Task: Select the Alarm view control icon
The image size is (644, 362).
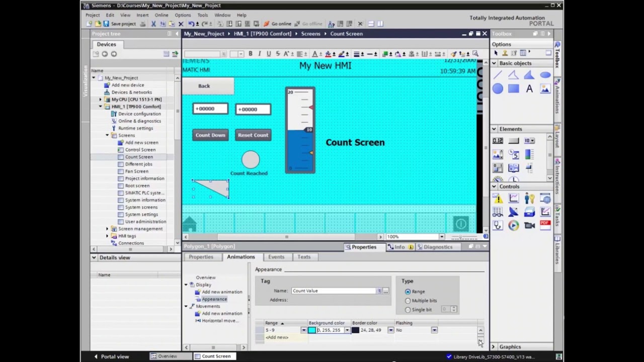Action: (x=498, y=199)
